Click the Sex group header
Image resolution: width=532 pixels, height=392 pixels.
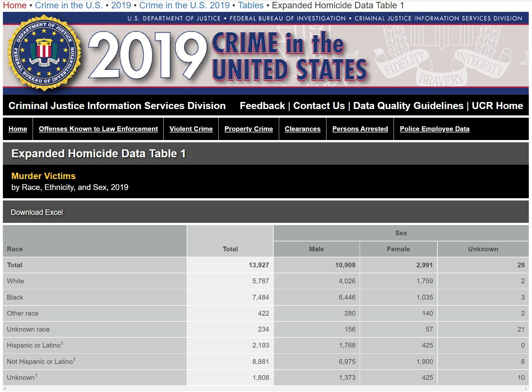pos(401,233)
